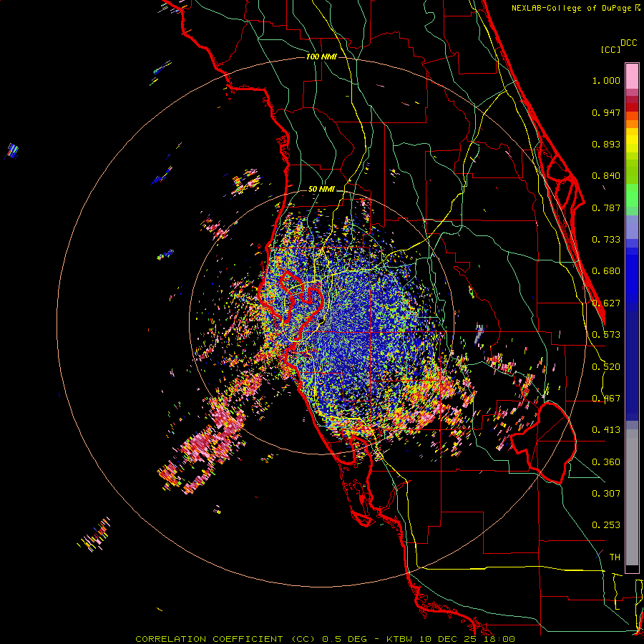Click the 0.627 scale value

[606, 303]
